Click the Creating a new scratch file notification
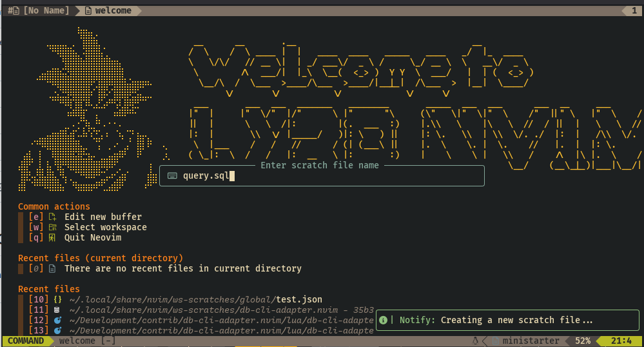 507,320
